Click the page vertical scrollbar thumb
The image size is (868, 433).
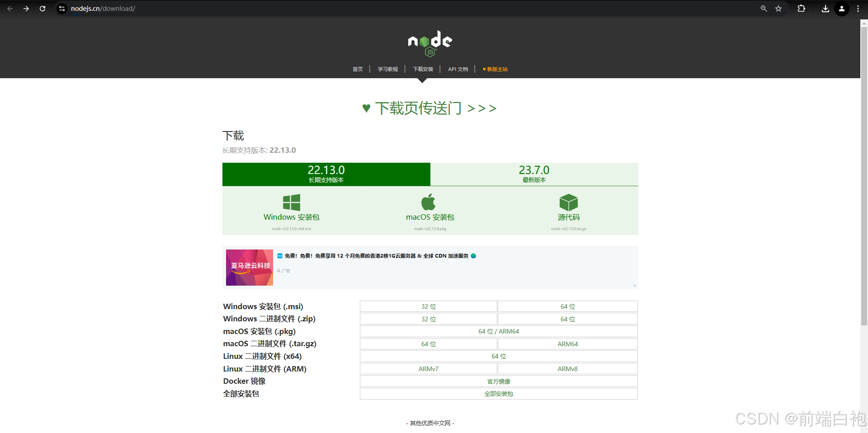864,176
